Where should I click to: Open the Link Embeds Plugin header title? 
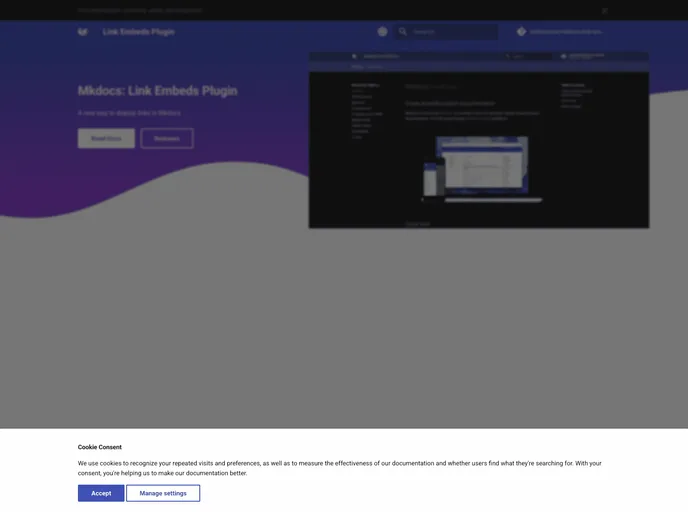click(x=139, y=32)
